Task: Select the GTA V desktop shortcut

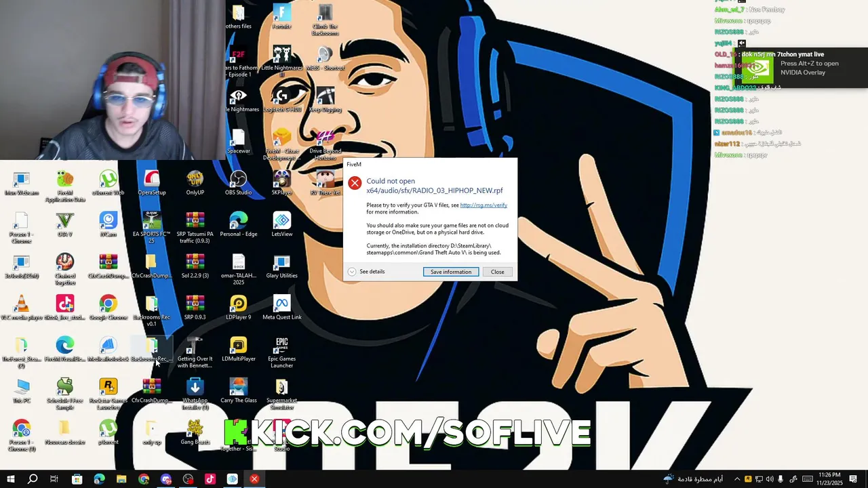Action: [x=64, y=225]
